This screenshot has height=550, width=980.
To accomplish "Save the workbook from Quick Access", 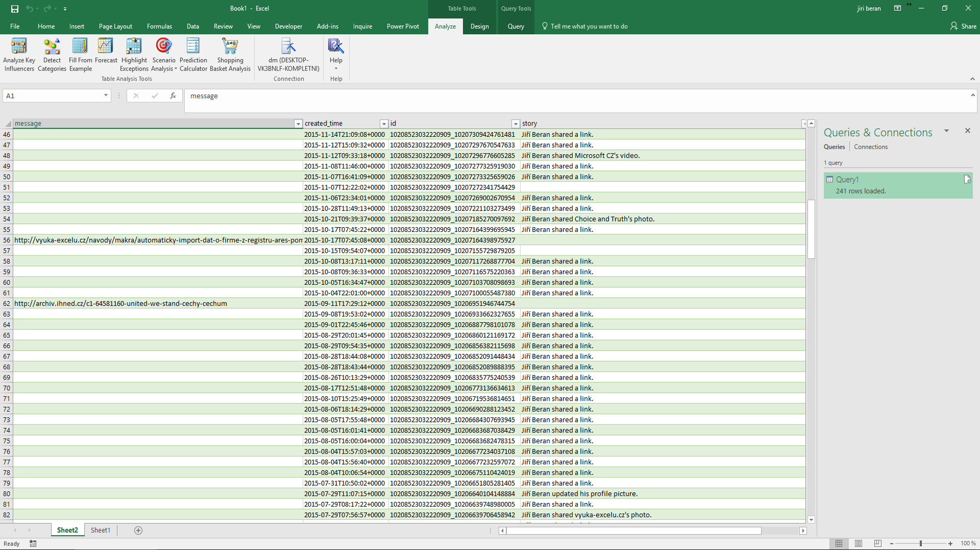I will tap(14, 9).
